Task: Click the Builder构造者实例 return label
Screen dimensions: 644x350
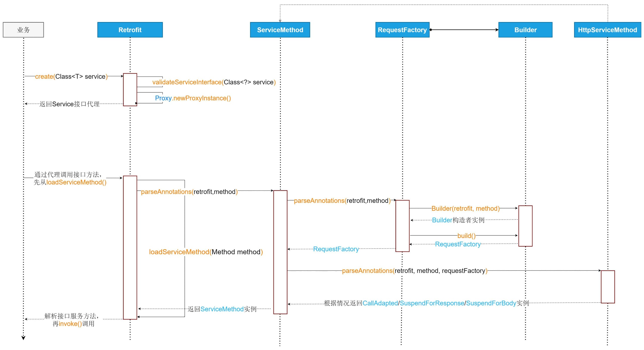Action: tap(458, 220)
